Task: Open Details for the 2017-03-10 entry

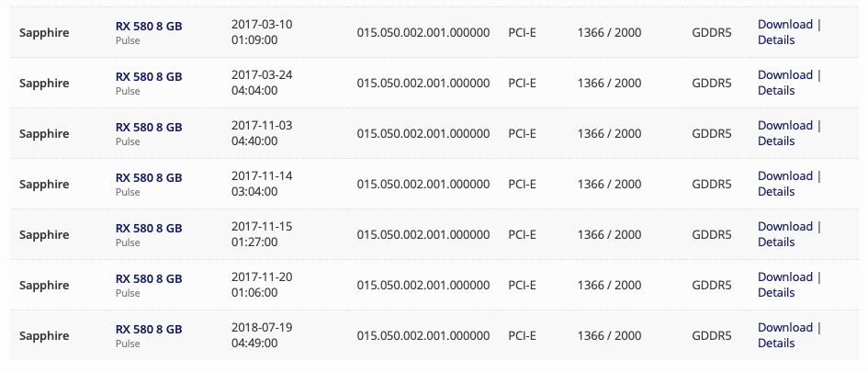Action: pyautogui.click(x=776, y=40)
